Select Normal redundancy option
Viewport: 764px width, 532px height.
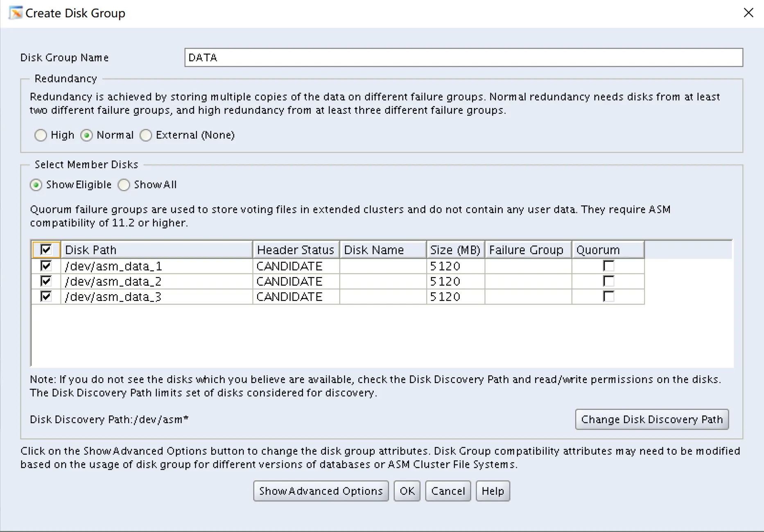(x=87, y=135)
